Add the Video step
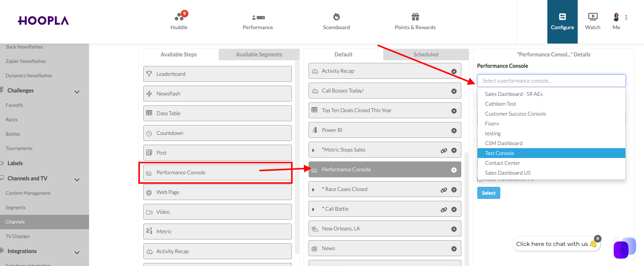Viewport: 644px width, 266px height. tap(218, 212)
